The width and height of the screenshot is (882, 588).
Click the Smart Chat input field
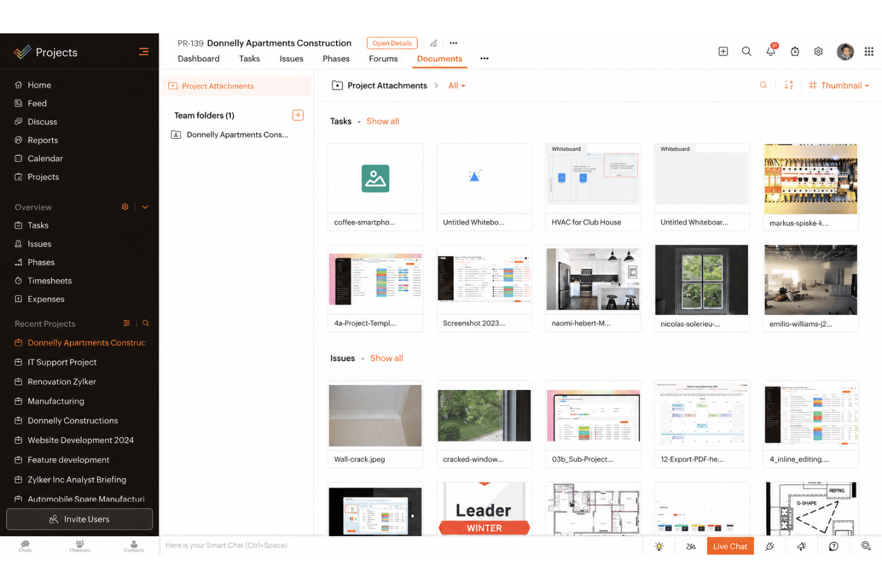pyautogui.click(x=400, y=545)
